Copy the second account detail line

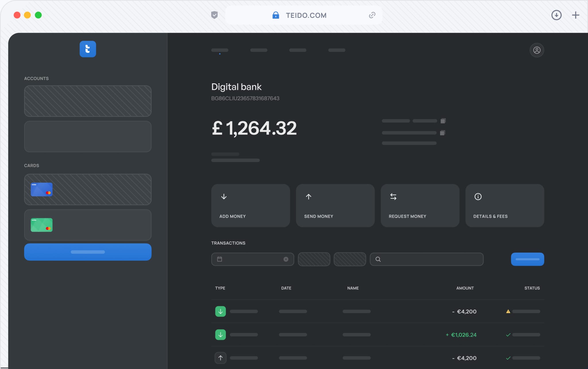click(x=442, y=133)
